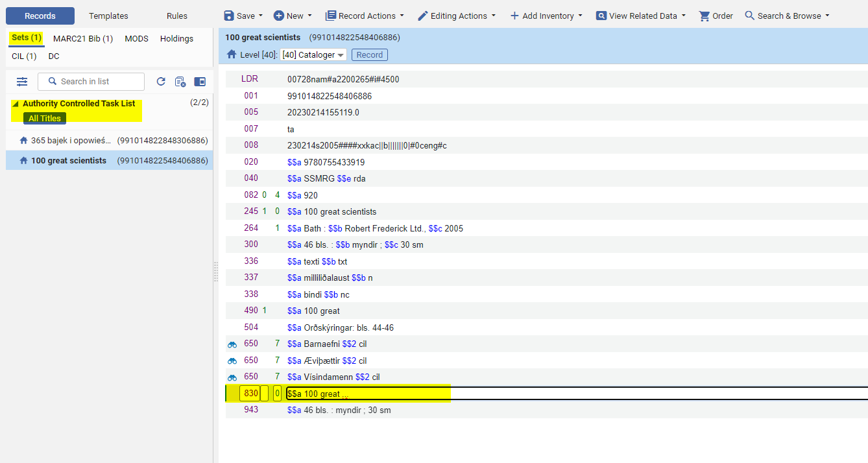Open the Save dropdown arrow

(261, 16)
